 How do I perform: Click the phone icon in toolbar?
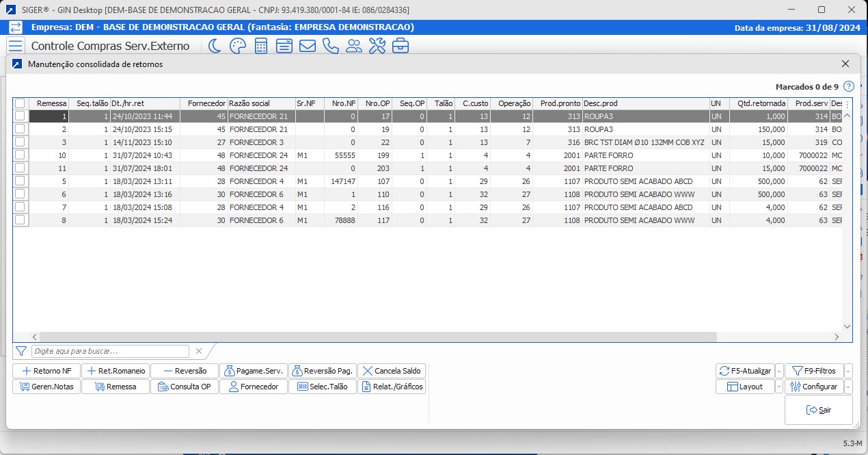point(330,46)
